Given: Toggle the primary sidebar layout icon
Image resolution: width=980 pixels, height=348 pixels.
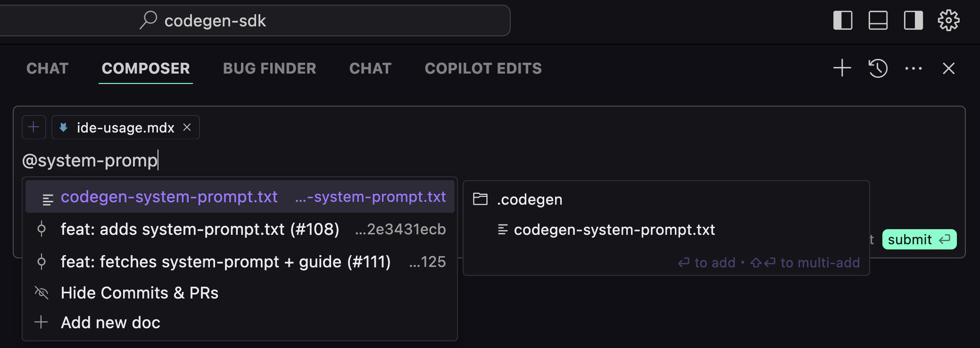Looking at the screenshot, I should tap(843, 20).
